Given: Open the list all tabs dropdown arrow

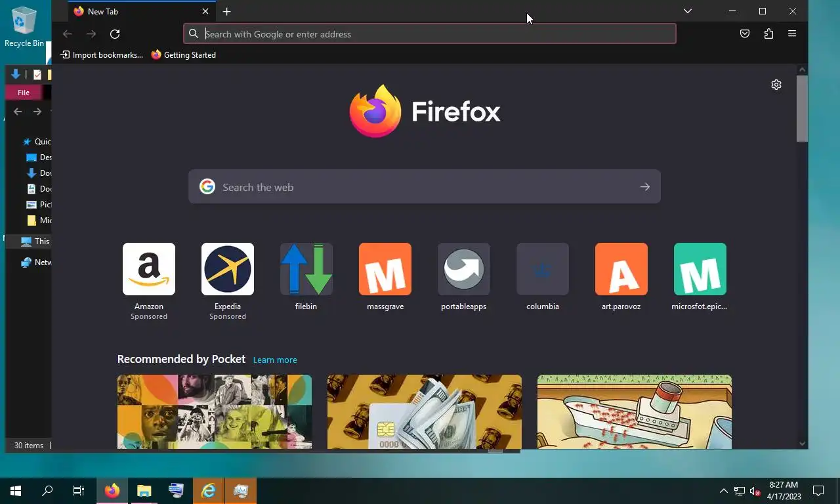Looking at the screenshot, I should click(x=687, y=11).
